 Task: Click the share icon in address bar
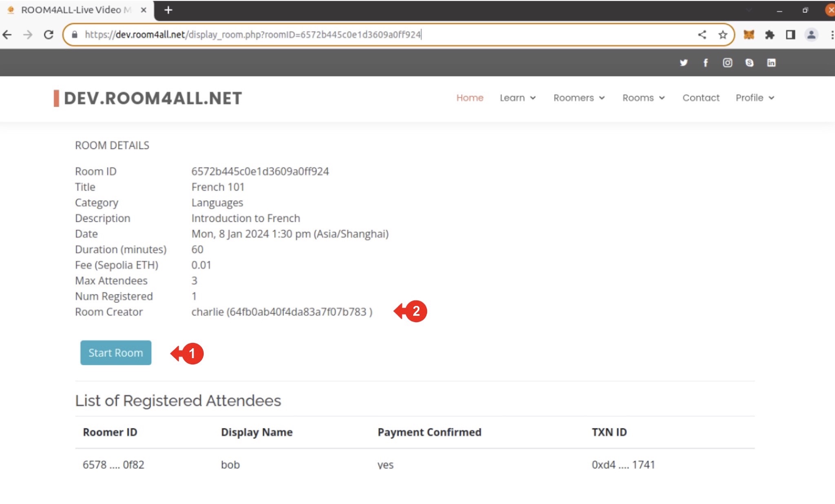tap(702, 35)
